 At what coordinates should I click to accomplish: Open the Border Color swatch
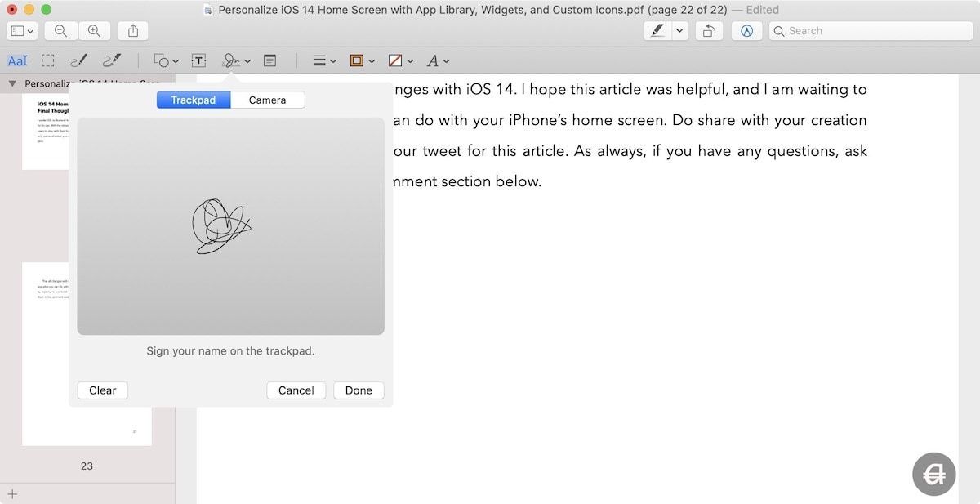coord(361,60)
